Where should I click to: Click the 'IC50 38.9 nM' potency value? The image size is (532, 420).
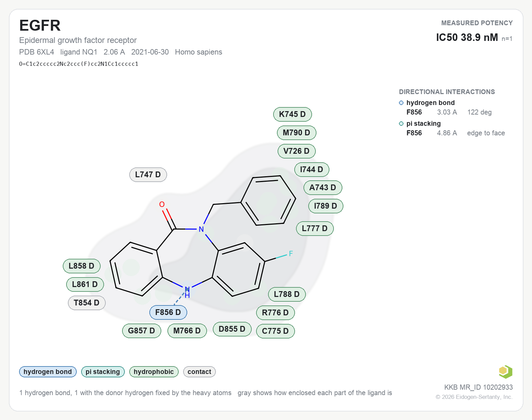(467, 37)
